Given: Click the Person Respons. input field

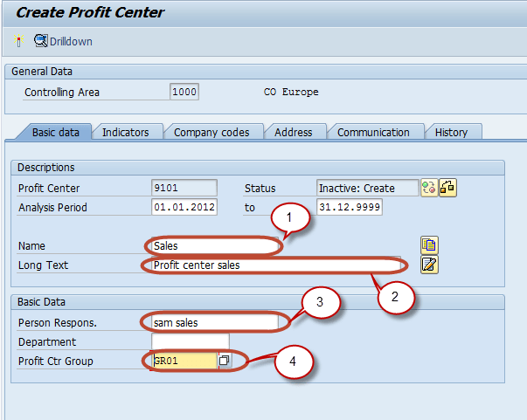Looking at the screenshot, I should (x=214, y=322).
